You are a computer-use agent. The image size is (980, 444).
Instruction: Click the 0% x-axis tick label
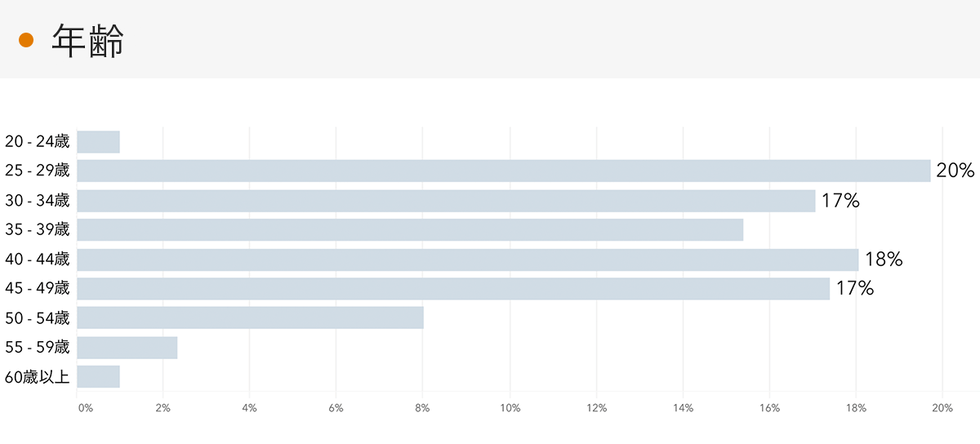[85, 408]
